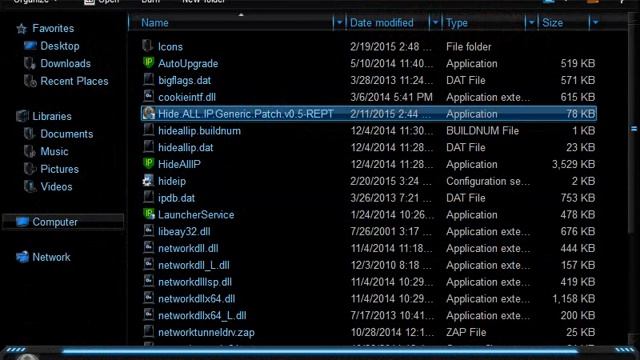Screen dimensions: 640x360
Task: Click the 1,158 KB size cell
Action: (x=573, y=299)
